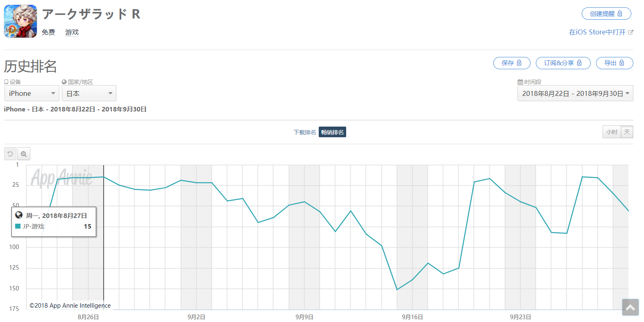Click the teal JP-游戏 legend swatch
This screenshot has height=322, width=644.
point(18,226)
